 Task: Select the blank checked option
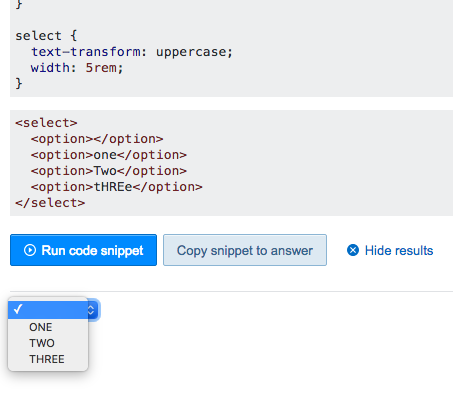click(x=48, y=310)
